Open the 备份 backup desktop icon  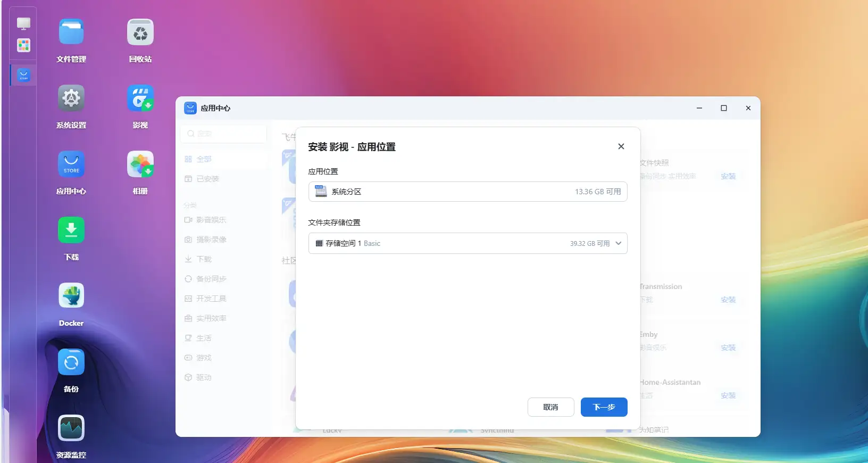[71, 362]
